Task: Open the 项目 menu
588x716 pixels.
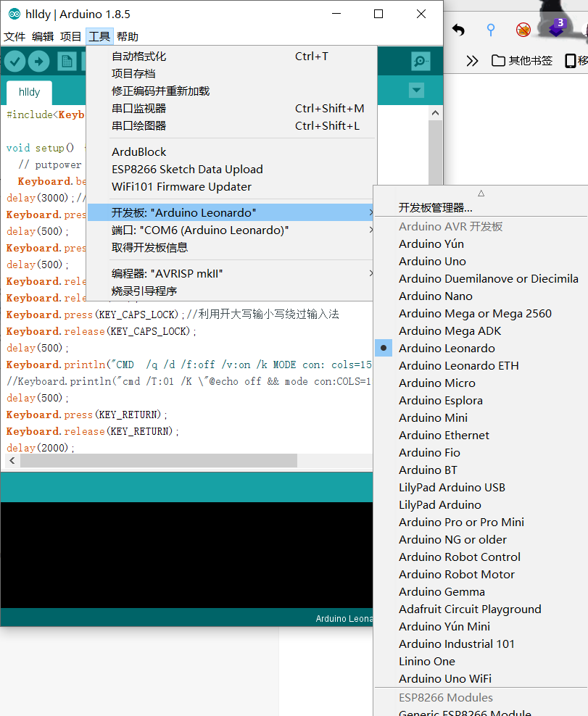Action: point(71,36)
